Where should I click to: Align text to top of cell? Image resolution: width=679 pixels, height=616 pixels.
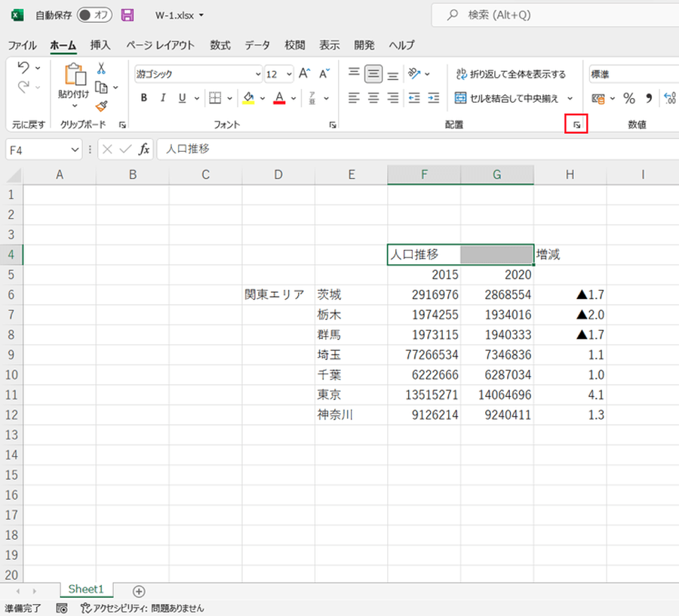[354, 74]
